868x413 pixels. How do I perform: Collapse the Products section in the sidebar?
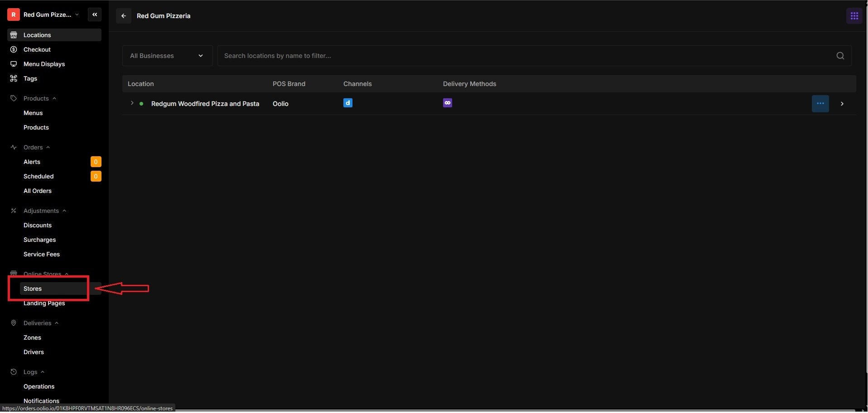[54, 98]
